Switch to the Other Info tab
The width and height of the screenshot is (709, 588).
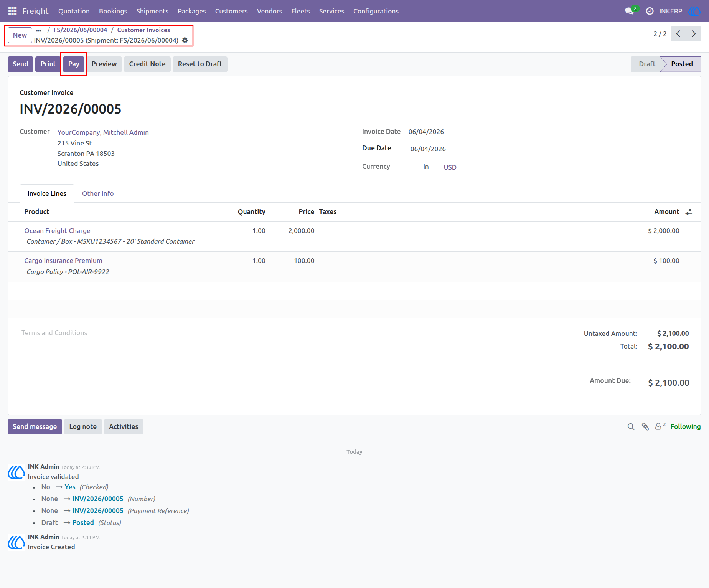[x=98, y=193]
